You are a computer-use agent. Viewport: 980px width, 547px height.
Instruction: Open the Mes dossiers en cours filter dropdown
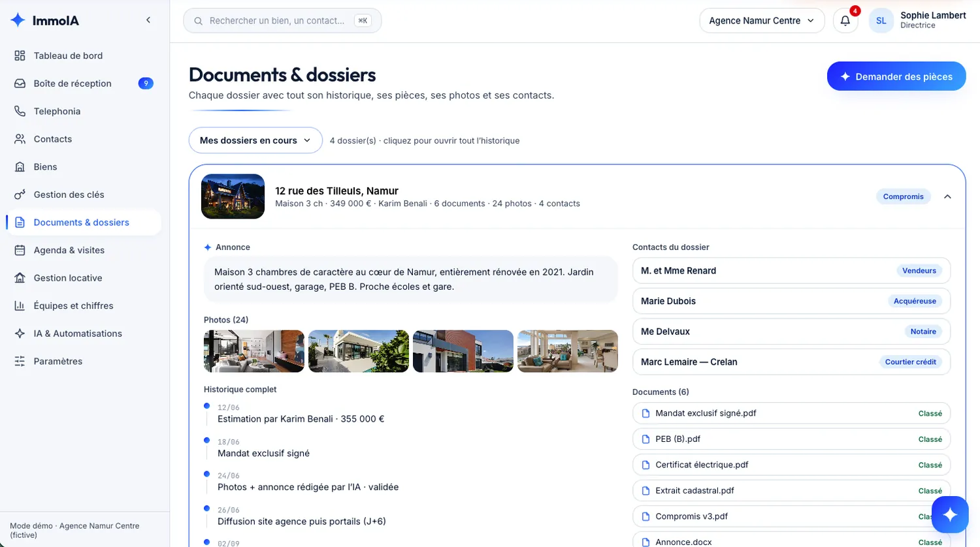click(255, 140)
